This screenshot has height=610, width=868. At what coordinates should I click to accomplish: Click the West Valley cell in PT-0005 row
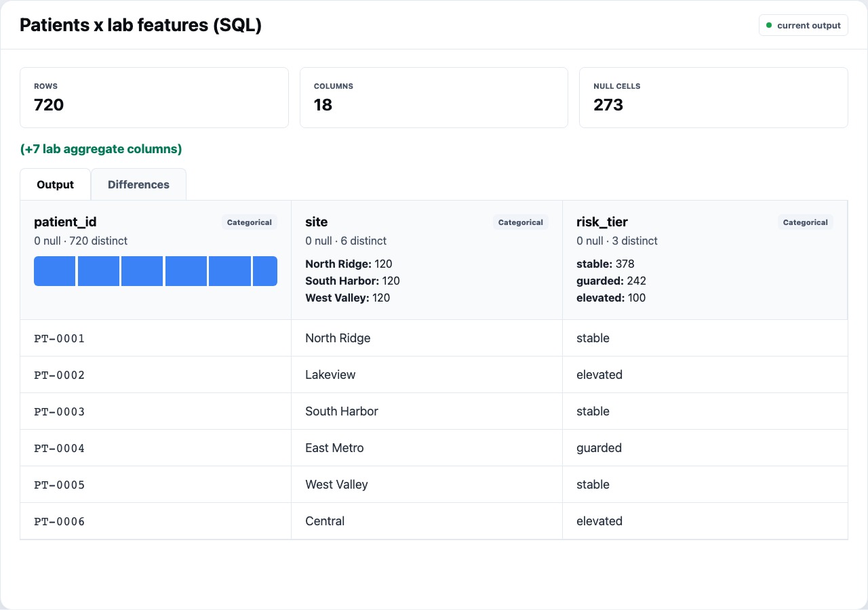click(427, 485)
